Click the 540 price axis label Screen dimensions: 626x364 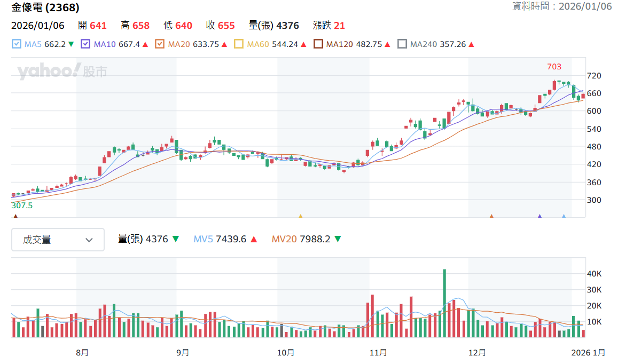pos(594,129)
